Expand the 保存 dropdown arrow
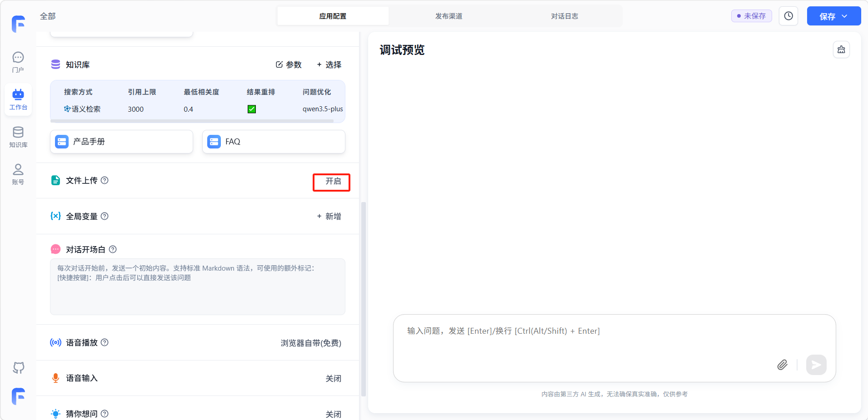868x420 pixels. 845,16
